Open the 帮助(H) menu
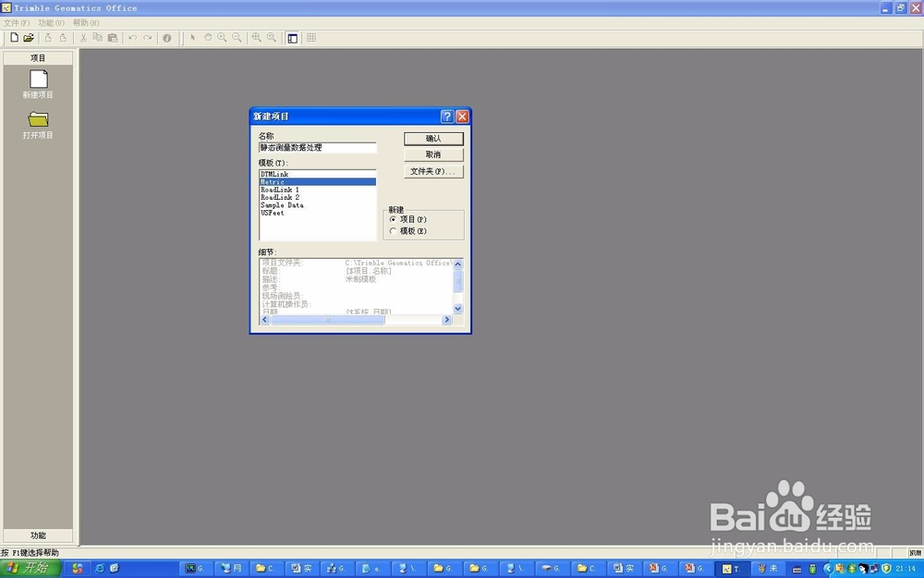The image size is (924, 578). (x=86, y=23)
